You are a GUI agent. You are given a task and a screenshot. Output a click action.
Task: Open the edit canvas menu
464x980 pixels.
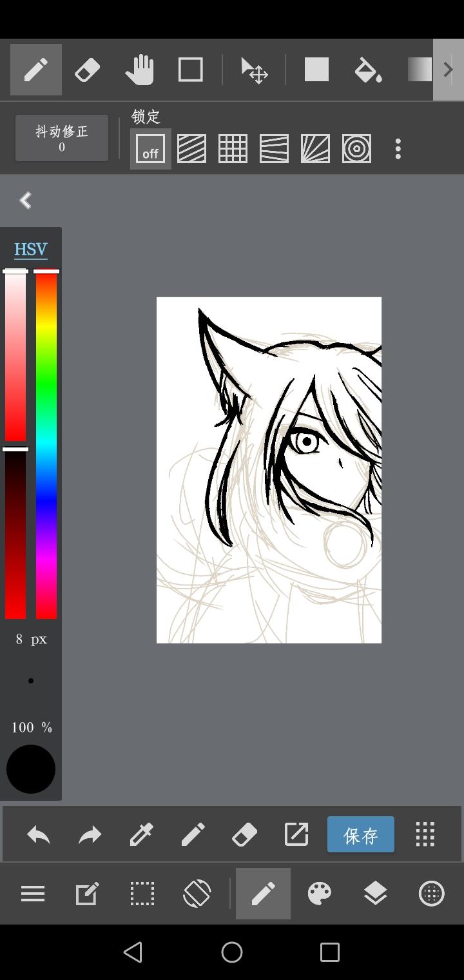(87, 894)
